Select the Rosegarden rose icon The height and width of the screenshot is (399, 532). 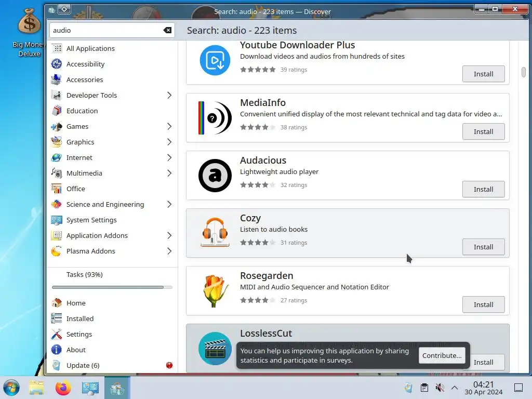tap(215, 291)
